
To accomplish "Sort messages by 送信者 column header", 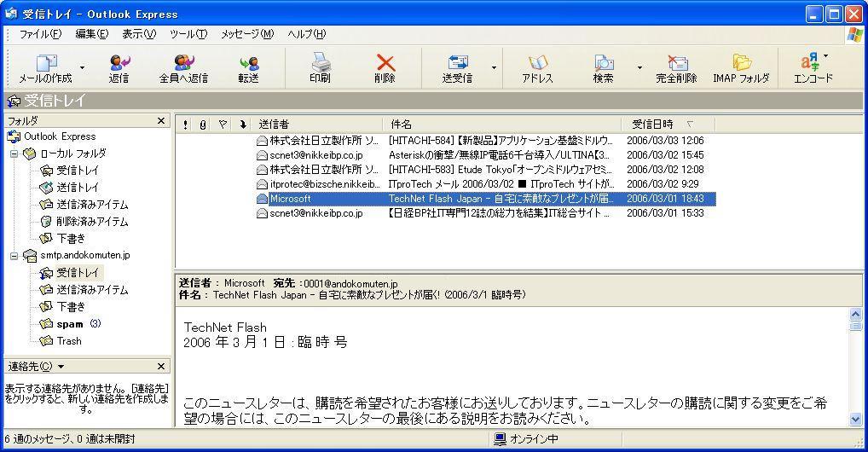I will [318, 125].
